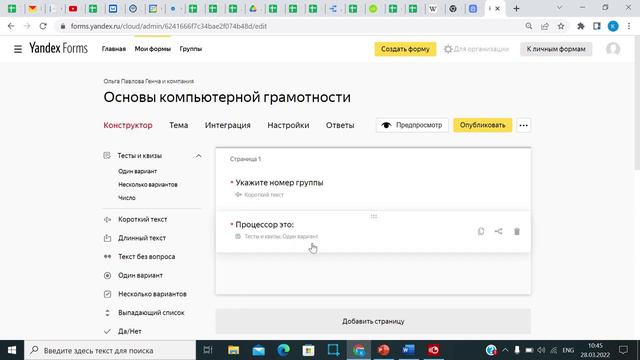
Task: Click К личным формам button
Action: pyautogui.click(x=556, y=49)
